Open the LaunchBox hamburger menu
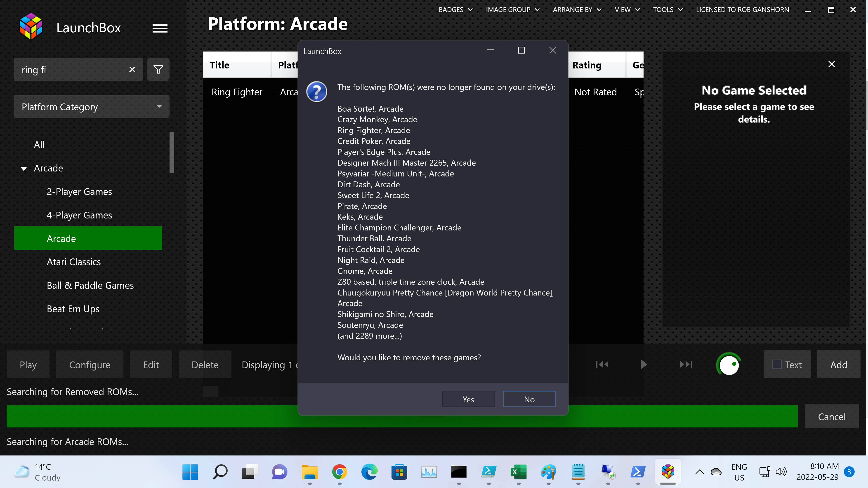 [x=160, y=28]
